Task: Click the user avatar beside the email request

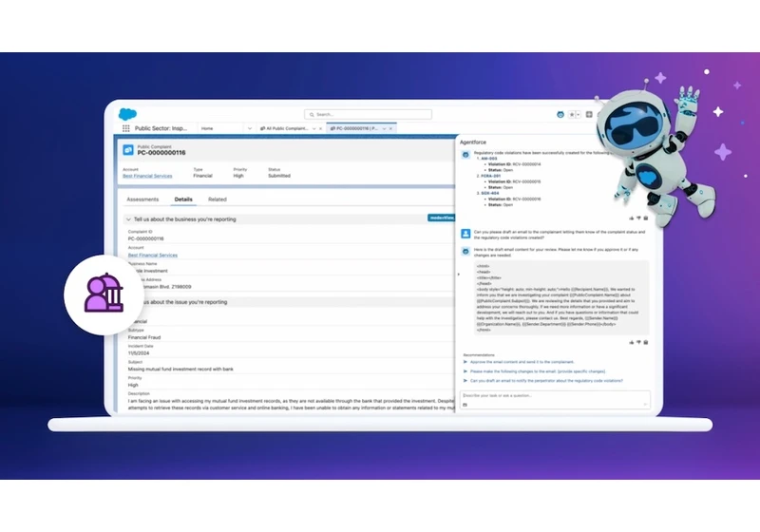Action: coord(465,234)
